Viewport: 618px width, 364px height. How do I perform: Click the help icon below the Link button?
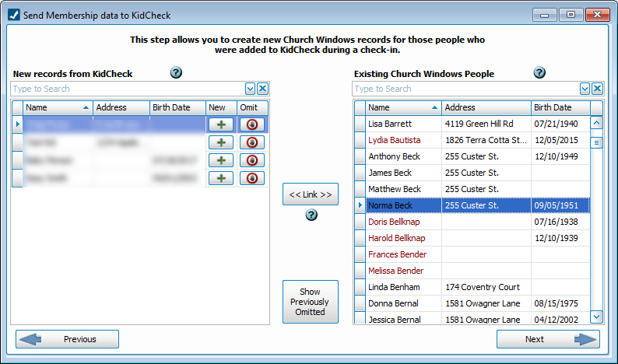tap(311, 215)
